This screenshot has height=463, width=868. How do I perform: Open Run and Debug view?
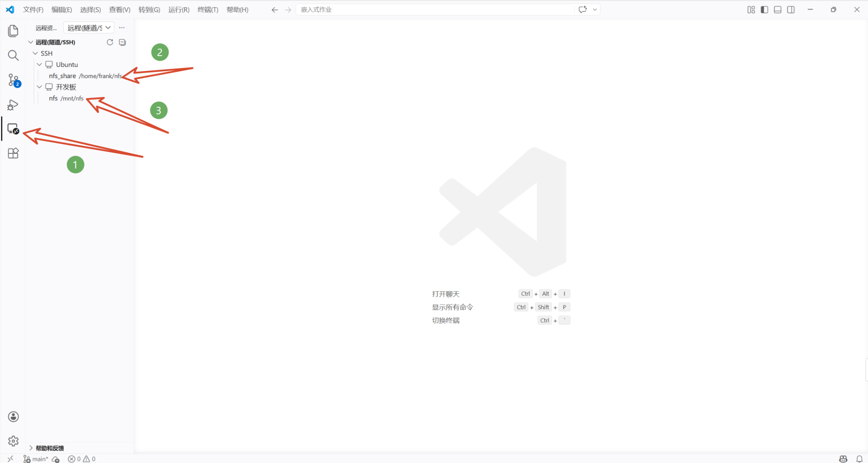click(x=13, y=105)
